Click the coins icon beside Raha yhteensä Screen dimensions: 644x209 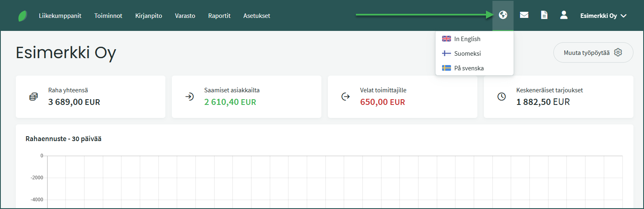(x=33, y=97)
